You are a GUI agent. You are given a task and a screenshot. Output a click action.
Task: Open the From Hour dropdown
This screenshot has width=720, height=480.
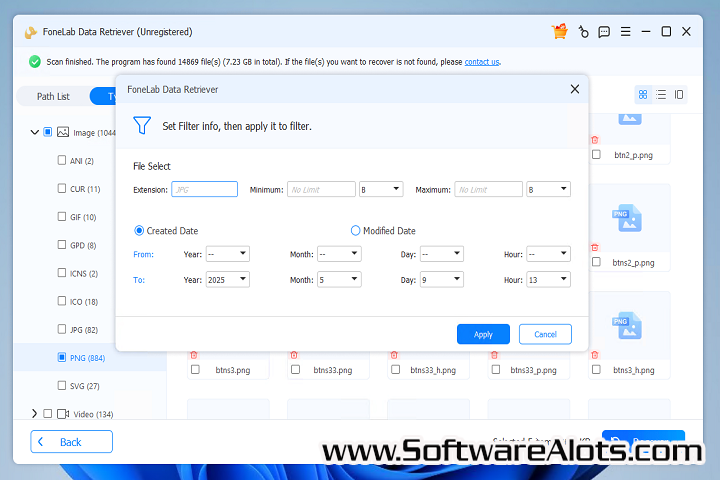tap(548, 254)
